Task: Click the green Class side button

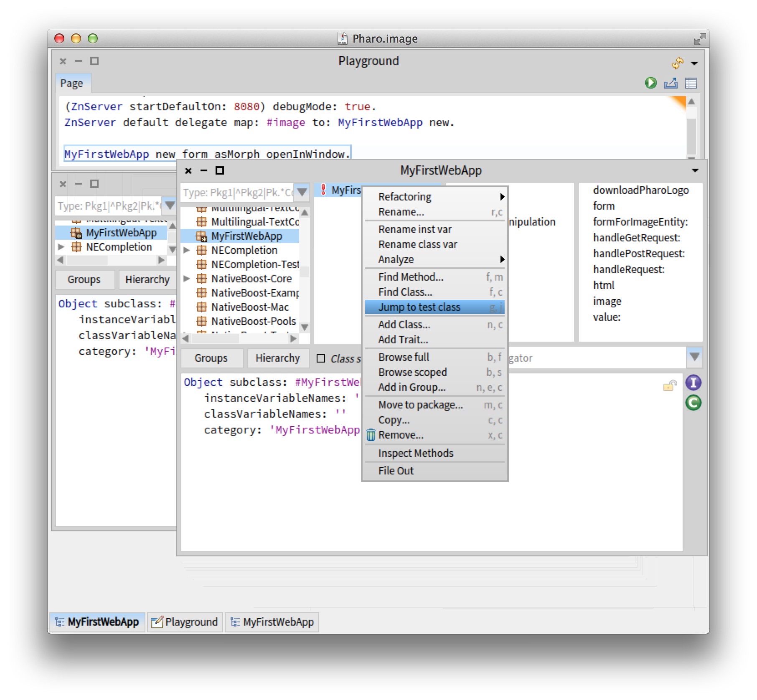Action: point(693,403)
